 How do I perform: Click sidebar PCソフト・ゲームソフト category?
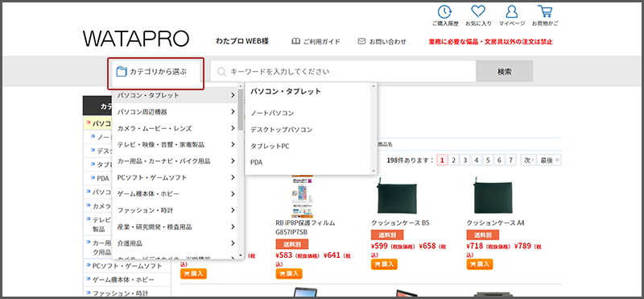(127, 266)
